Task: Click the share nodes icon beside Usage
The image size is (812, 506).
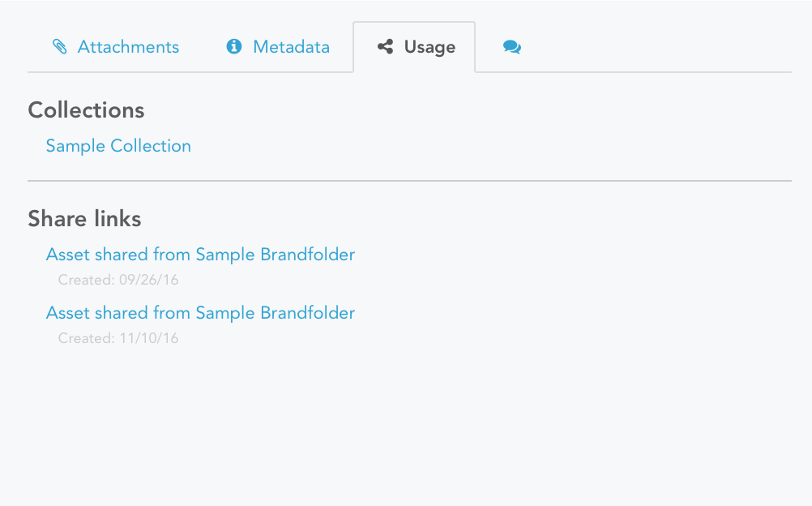Action: [x=385, y=47]
